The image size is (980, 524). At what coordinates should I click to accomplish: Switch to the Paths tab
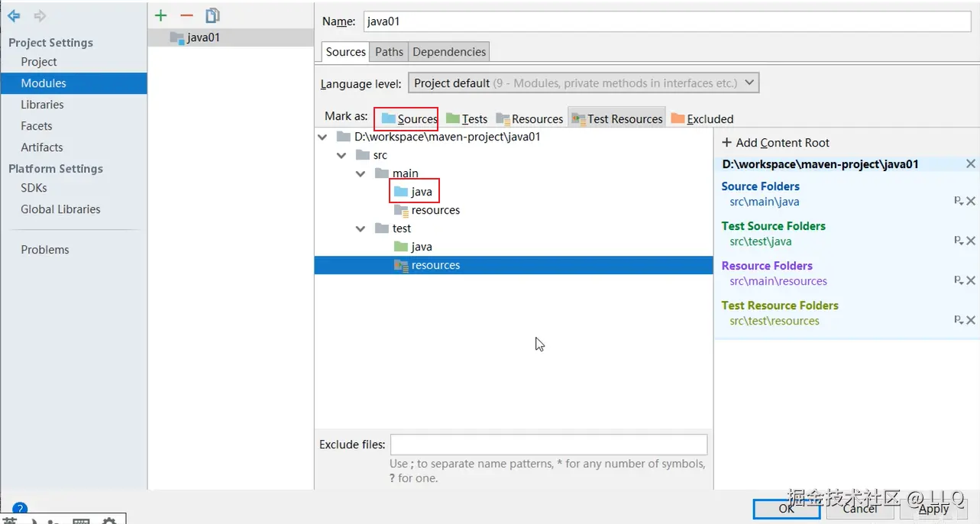tap(389, 52)
